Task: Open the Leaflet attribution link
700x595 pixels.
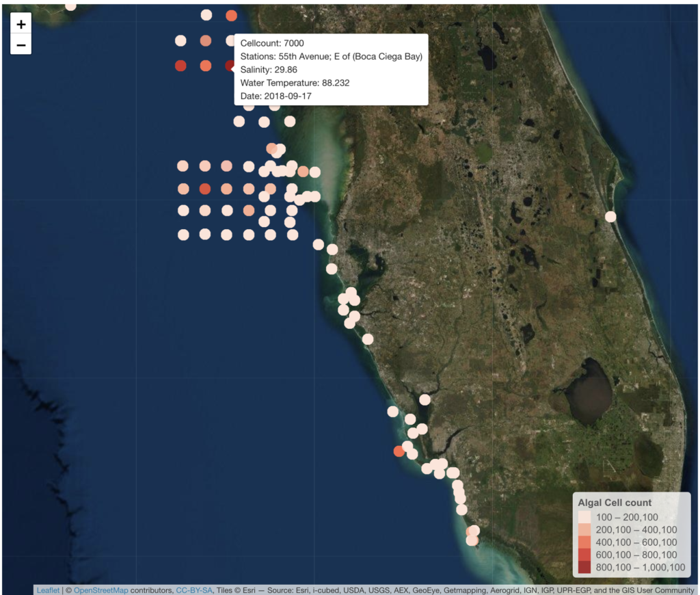Action: click(x=48, y=590)
